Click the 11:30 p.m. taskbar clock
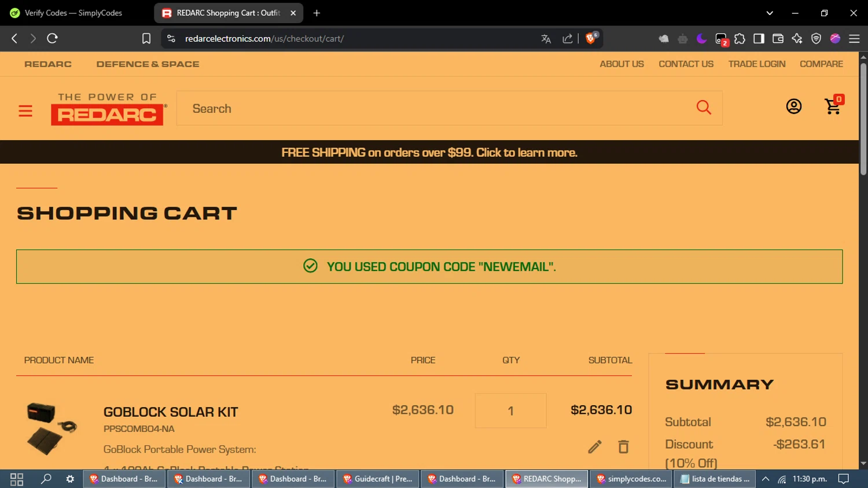Image resolution: width=868 pixels, height=488 pixels. point(810,479)
